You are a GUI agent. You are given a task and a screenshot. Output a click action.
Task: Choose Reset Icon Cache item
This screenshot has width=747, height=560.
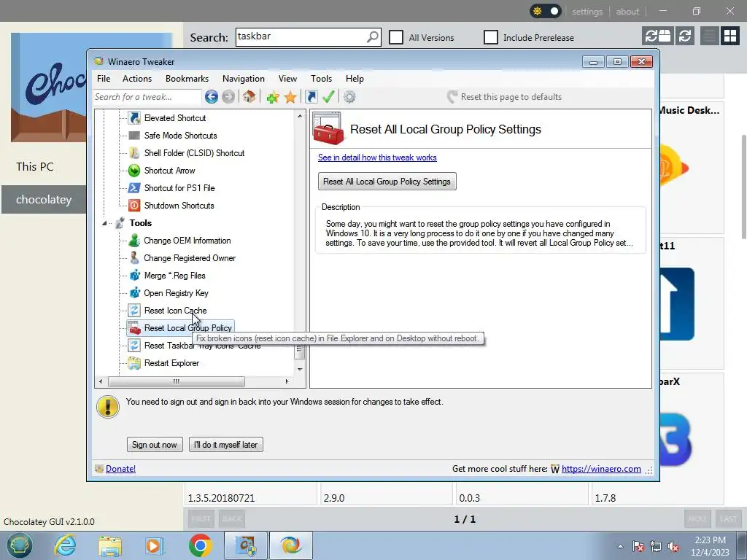click(175, 311)
